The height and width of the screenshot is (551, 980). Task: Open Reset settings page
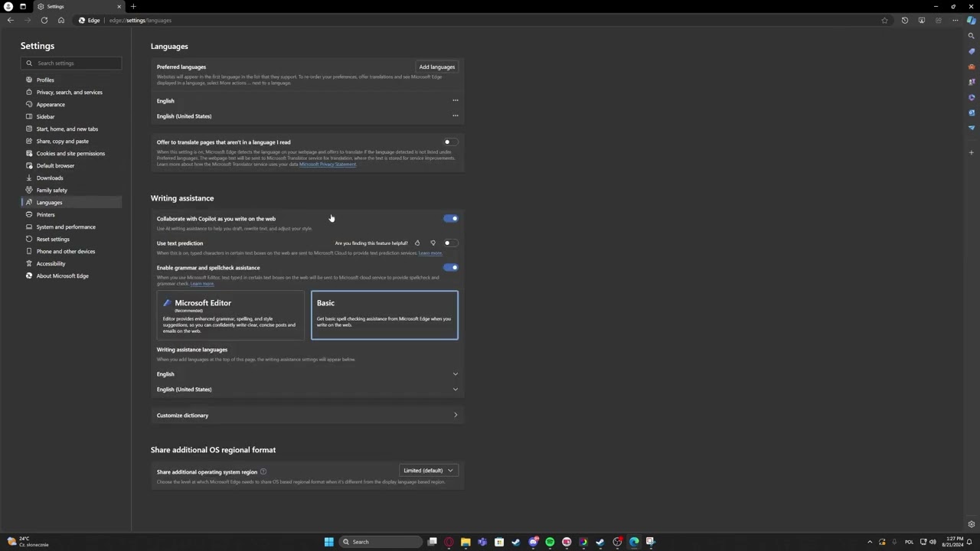[71, 239]
